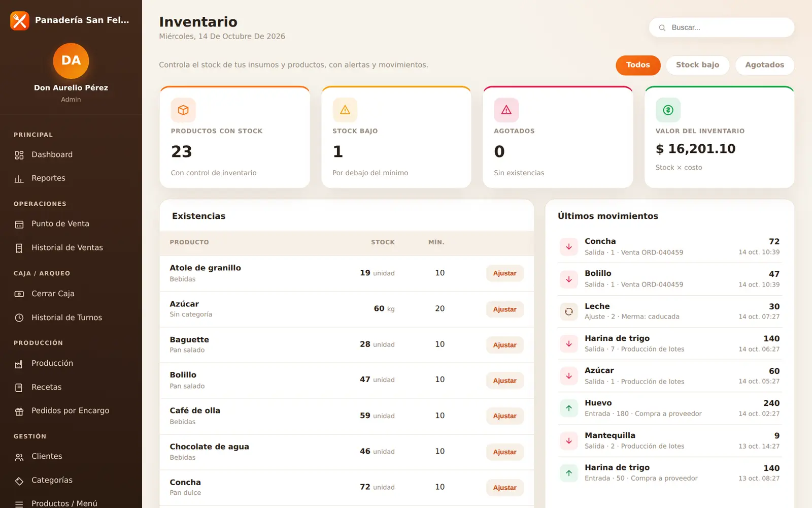The height and width of the screenshot is (508, 812).
Task: Click the dollar icon on Valor del inventario card
Action: click(668, 110)
